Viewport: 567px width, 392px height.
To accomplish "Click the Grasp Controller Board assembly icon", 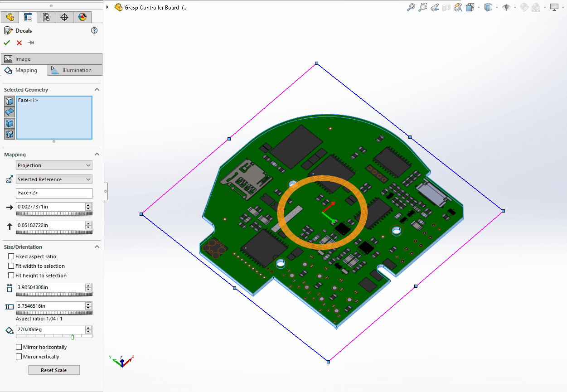I will 118,7.
